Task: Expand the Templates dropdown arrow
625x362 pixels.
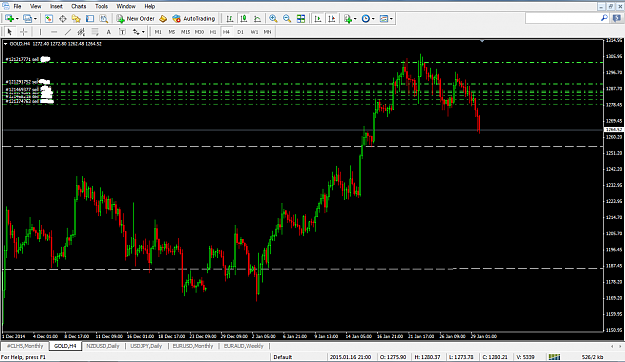Action: (391, 19)
